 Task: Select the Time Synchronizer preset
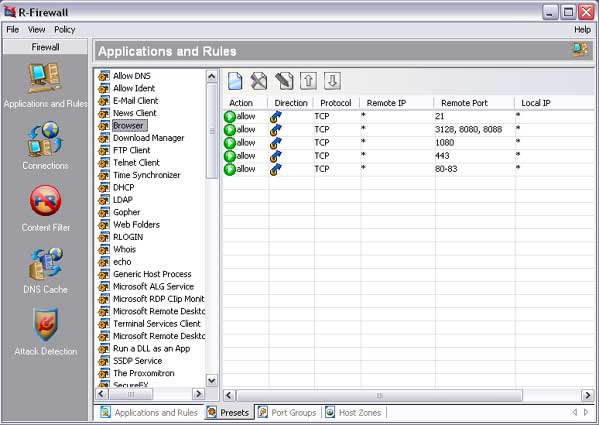[146, 175]
